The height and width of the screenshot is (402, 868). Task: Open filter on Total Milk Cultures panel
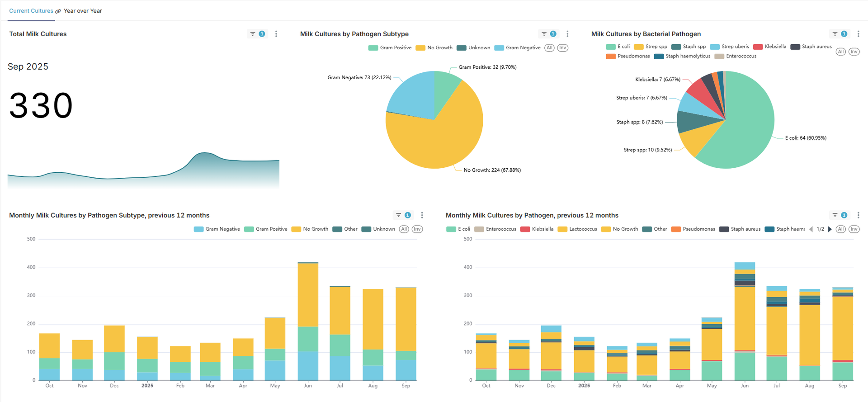pyautogui.click(x=253, y=34)
